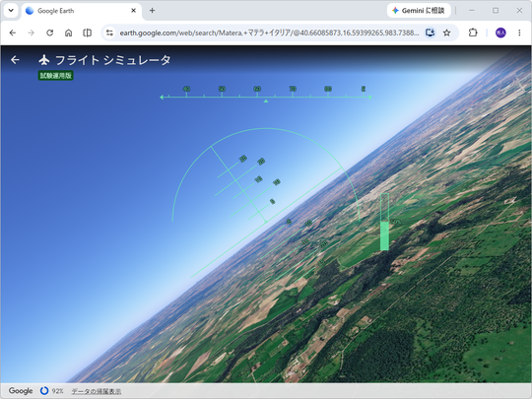Click the heading compass scale

coord(266,94)
